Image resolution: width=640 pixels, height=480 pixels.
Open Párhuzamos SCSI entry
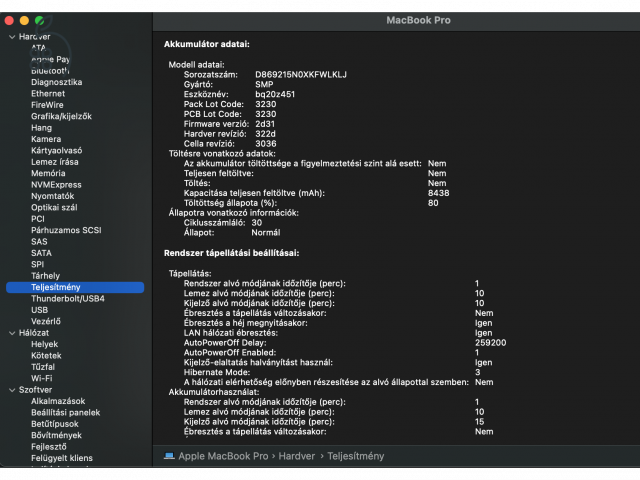click(66, 230)
